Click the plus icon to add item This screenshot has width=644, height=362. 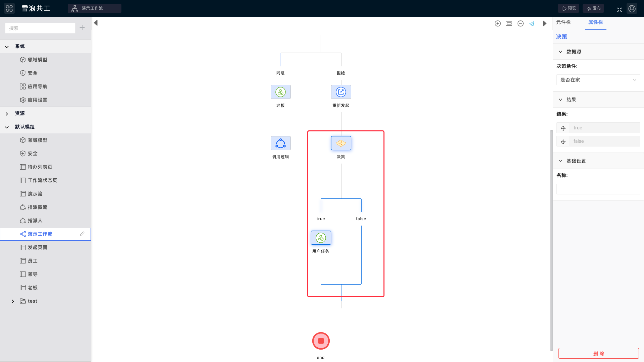coord(82,28)
